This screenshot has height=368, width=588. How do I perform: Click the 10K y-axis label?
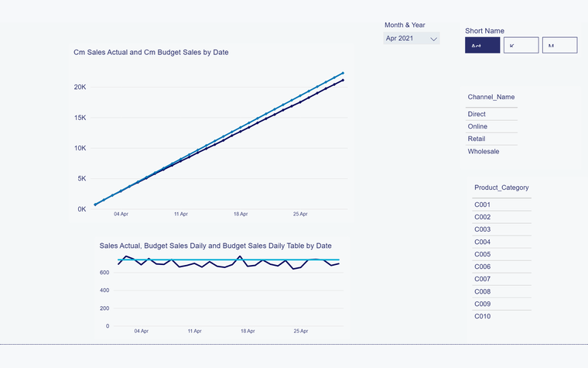point(80,148)
